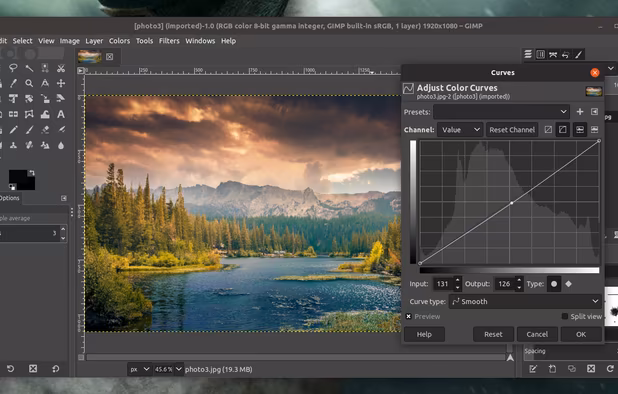Select the Rotate tool
618x394 pixels.
(x=29, y=98)
